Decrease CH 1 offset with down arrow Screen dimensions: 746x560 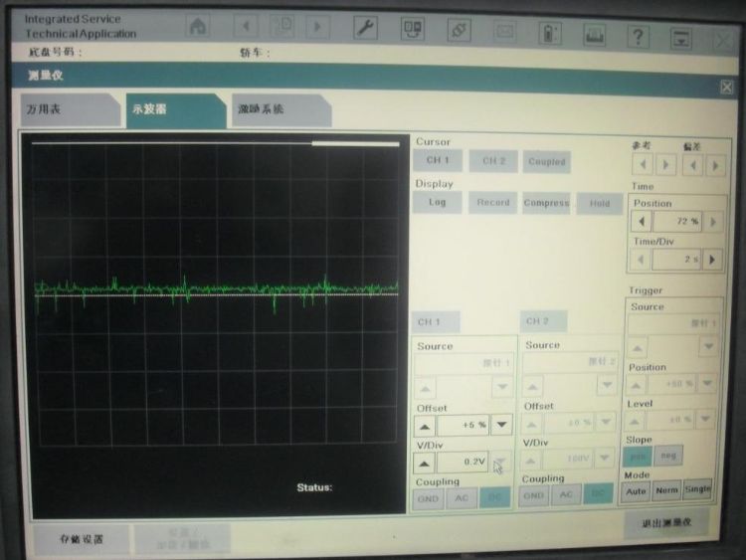coord(501,425)
